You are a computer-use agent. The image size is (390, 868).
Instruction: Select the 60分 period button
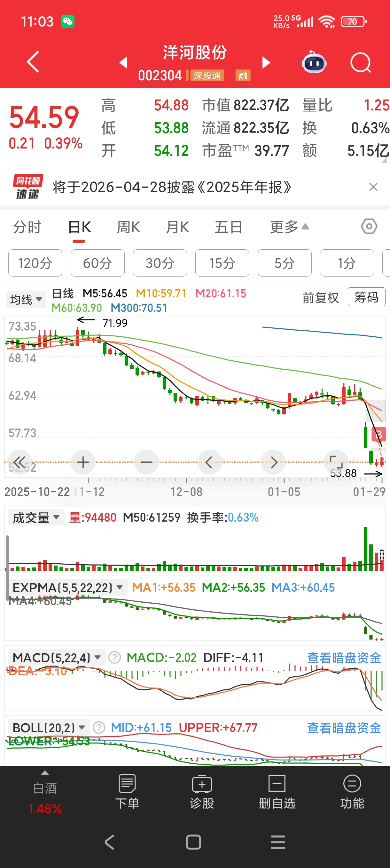click(x=97, y=263)
